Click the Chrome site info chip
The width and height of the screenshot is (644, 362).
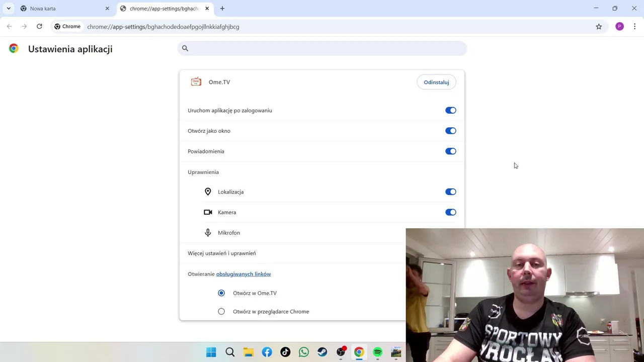[67, 27]
